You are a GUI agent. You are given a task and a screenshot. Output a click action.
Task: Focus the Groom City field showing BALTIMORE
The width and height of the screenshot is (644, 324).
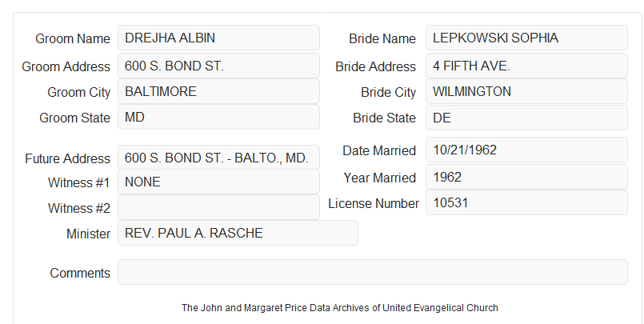click(218, 91)
